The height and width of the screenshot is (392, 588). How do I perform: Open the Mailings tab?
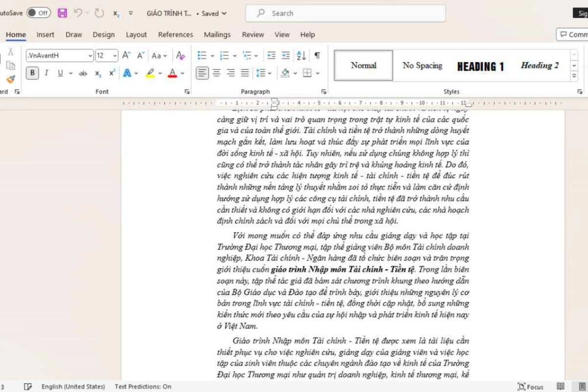pyautogui.click(x=217, y=34)
